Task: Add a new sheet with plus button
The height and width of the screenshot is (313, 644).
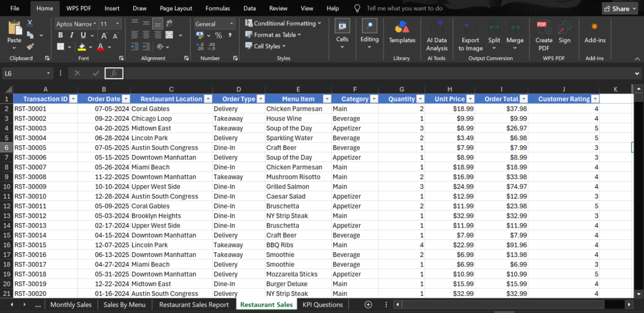Action: coord(368,304)
